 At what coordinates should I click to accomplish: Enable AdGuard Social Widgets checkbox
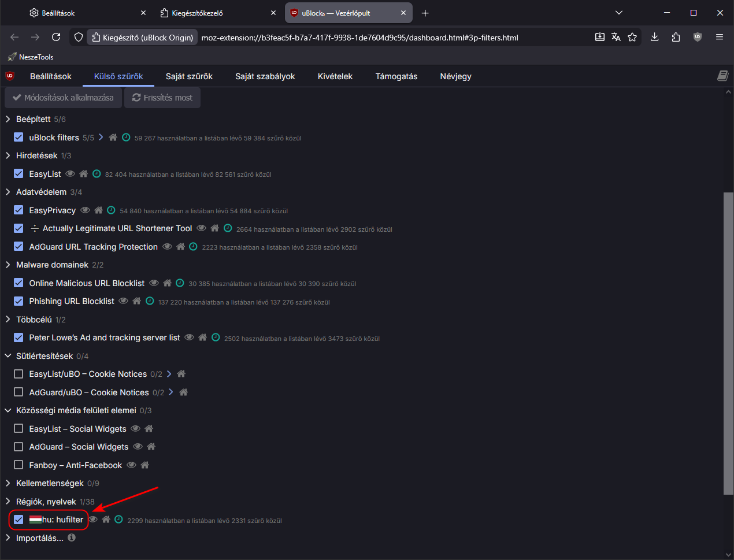(18, 447)
